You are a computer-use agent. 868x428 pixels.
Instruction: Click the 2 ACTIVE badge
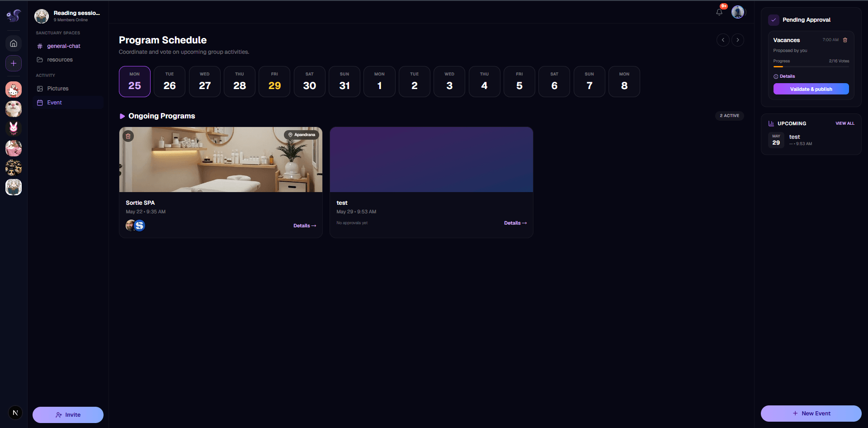click(730, 116)
